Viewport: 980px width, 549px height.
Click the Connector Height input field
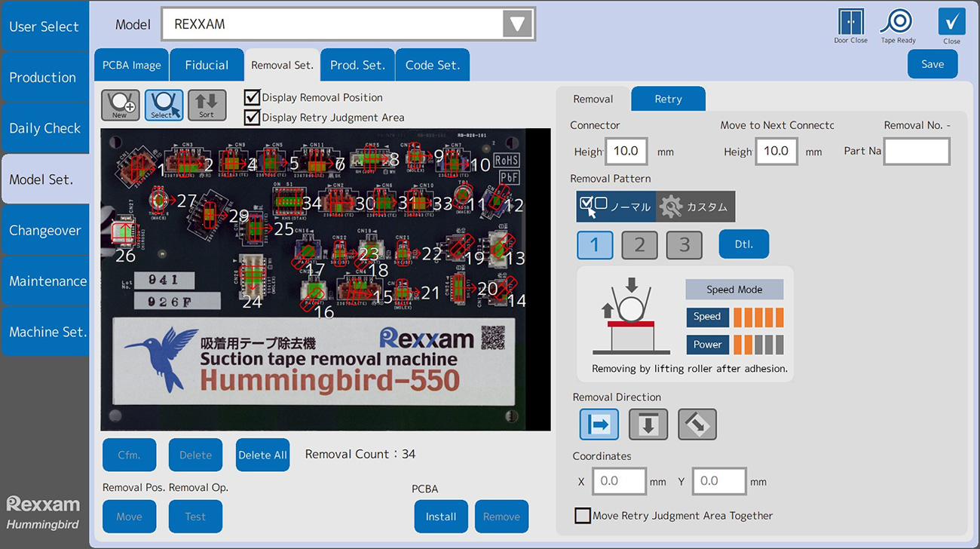click(626, 152)
